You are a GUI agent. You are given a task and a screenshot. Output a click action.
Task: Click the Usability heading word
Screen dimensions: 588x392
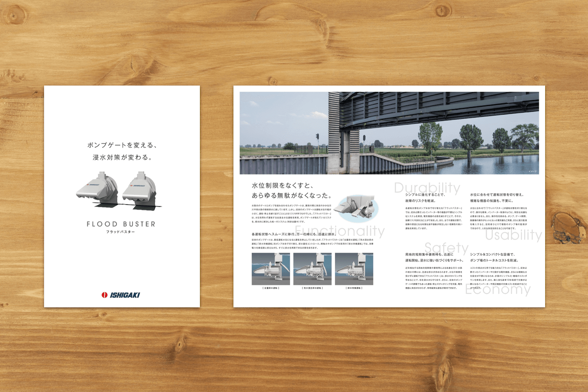point(514,235)
